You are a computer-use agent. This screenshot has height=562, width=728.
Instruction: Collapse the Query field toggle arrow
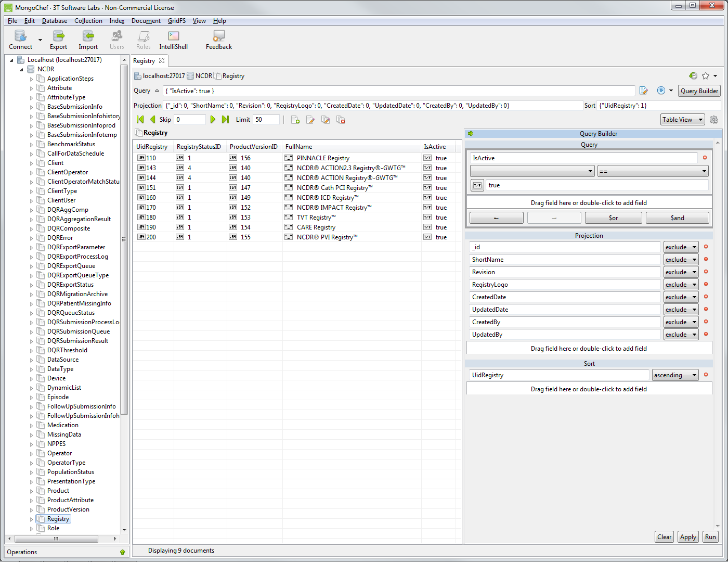(x=157, y=91)
